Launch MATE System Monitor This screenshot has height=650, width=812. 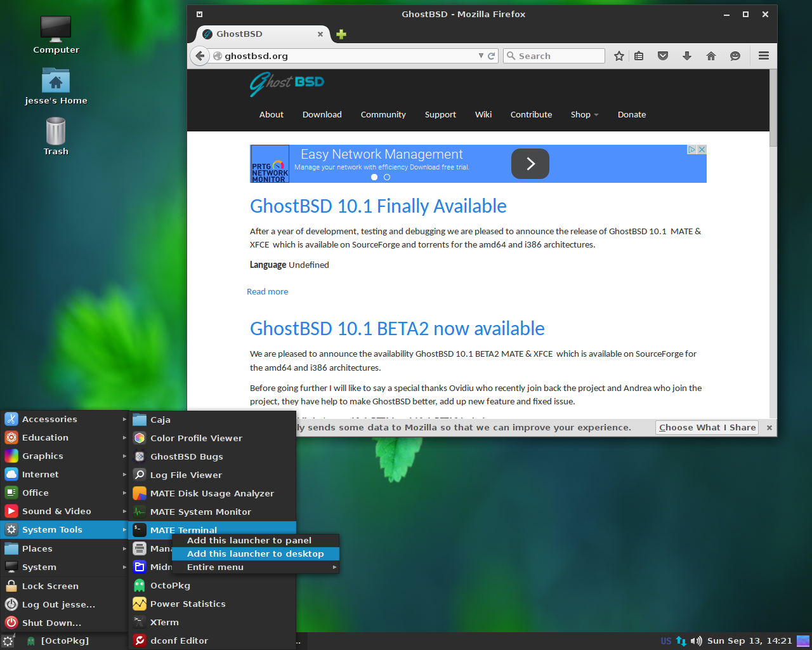(213, 512)
